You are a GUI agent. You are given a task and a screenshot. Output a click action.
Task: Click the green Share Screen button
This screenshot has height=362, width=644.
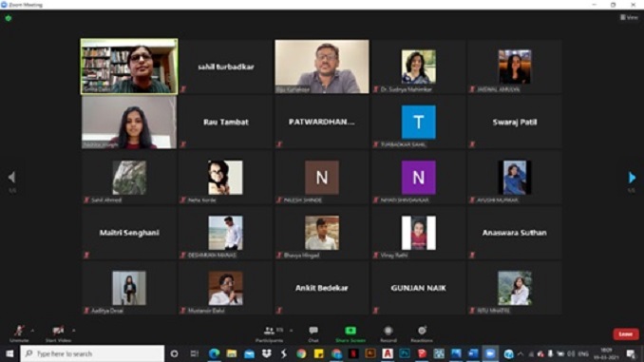pyautogui.click(x=350, y=333)
